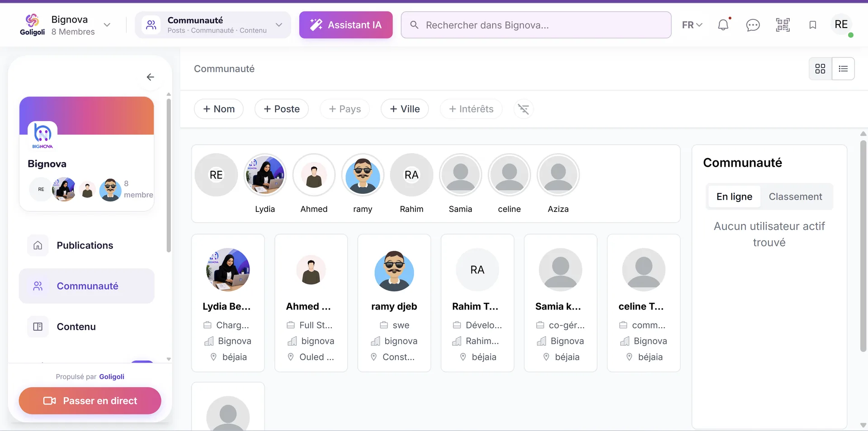Start live with Passer en direct
The image size is (868, 431).
pos(90,401)
